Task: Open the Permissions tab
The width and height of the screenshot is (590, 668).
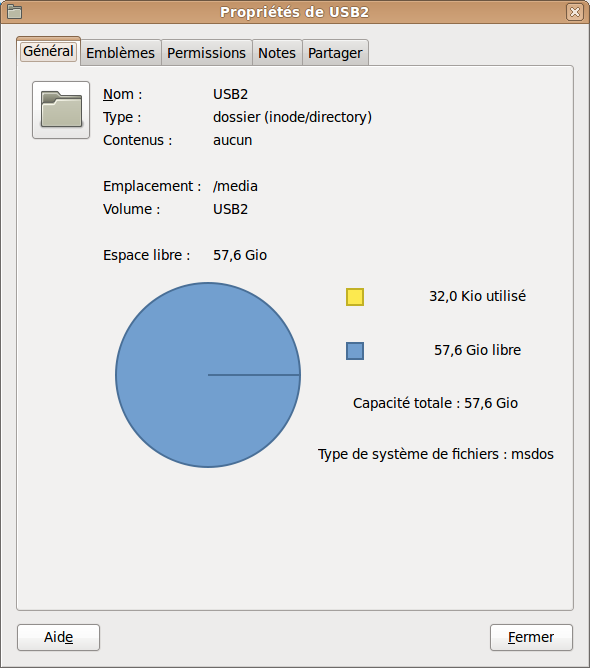Action: (207, 53)
